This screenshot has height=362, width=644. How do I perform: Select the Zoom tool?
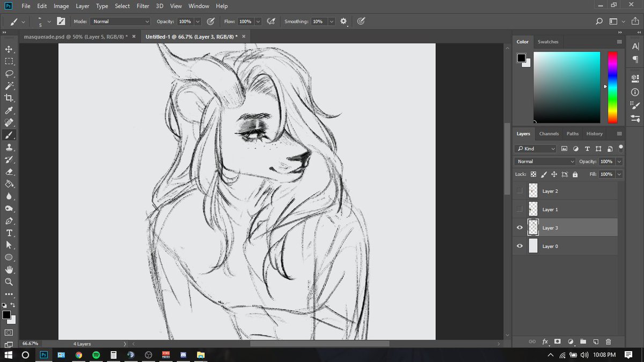click(9, 282)
